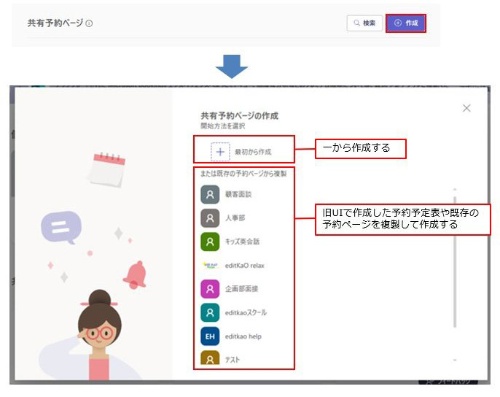500x397 pixels.
Task: Choose 顧客面談 booking page icon
Action: point(210,194)
